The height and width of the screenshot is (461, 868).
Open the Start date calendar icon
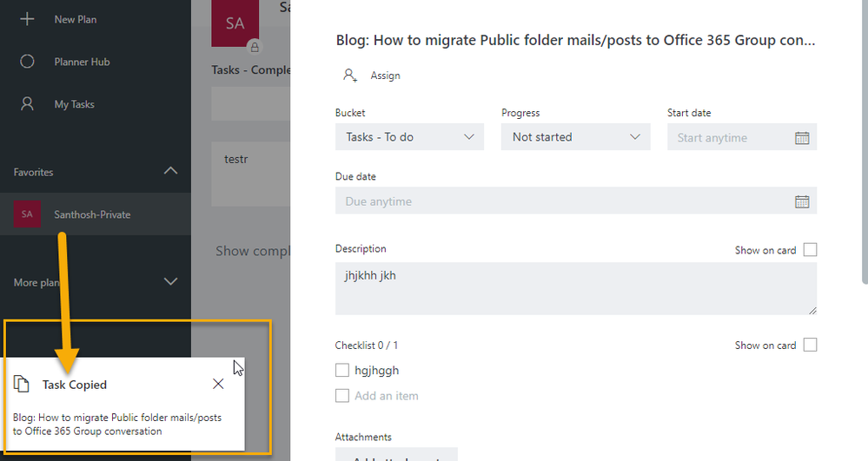coord(802,138)
